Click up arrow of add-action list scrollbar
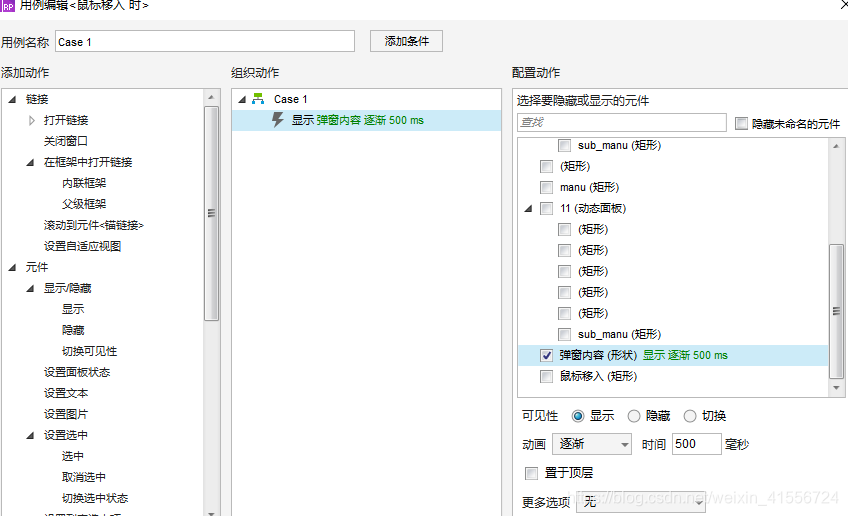 pyautogui.click(x=211, y=97)
